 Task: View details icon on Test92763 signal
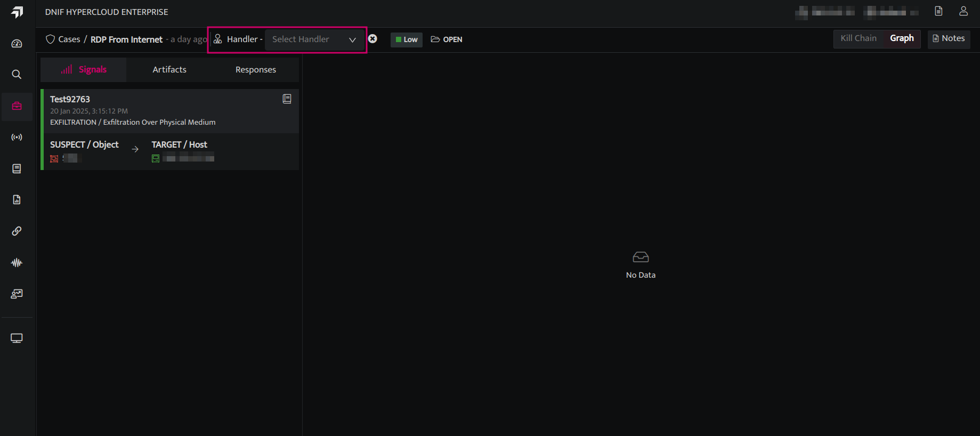point(287,99)
